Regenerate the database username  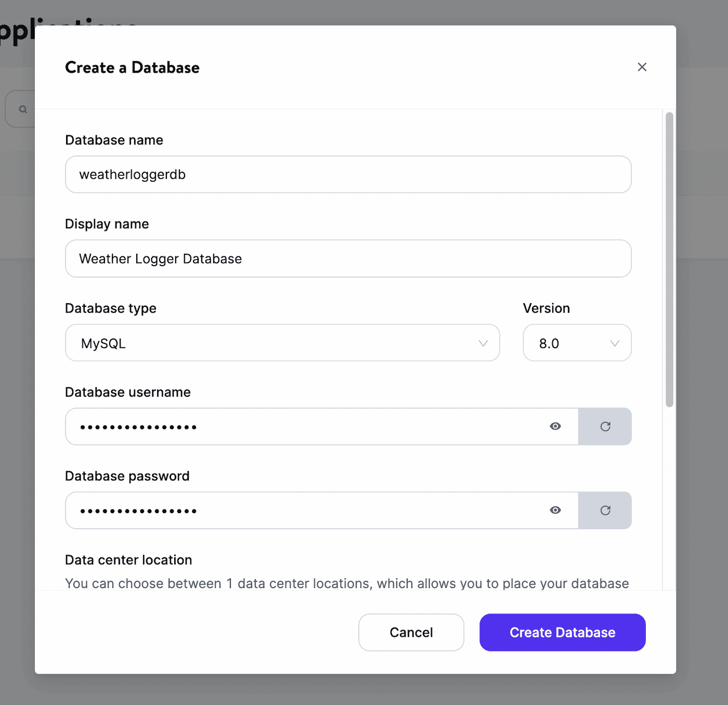605,426
